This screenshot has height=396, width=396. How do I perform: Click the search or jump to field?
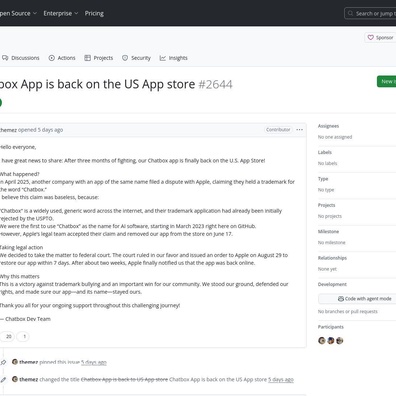point(371,13)
